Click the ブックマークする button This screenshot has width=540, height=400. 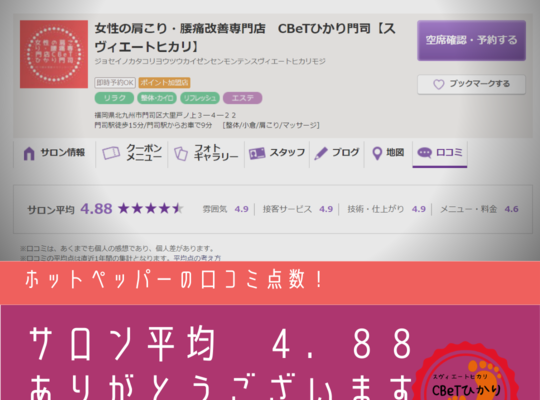(471, 84)
